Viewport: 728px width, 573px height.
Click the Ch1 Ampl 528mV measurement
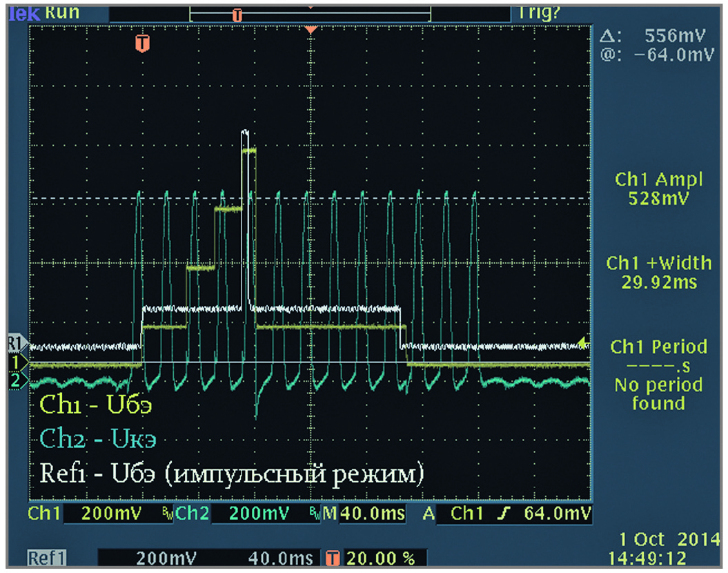click(658, 189)
